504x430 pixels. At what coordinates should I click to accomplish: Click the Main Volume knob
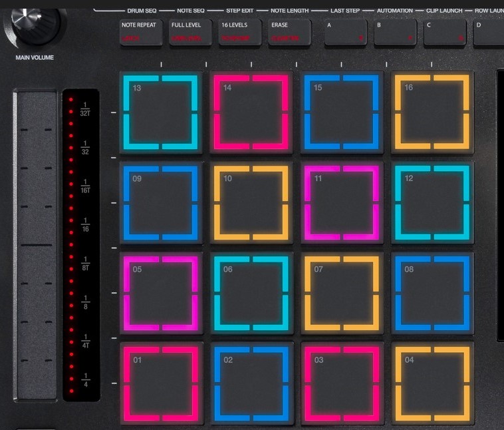[x=33, y=19]
